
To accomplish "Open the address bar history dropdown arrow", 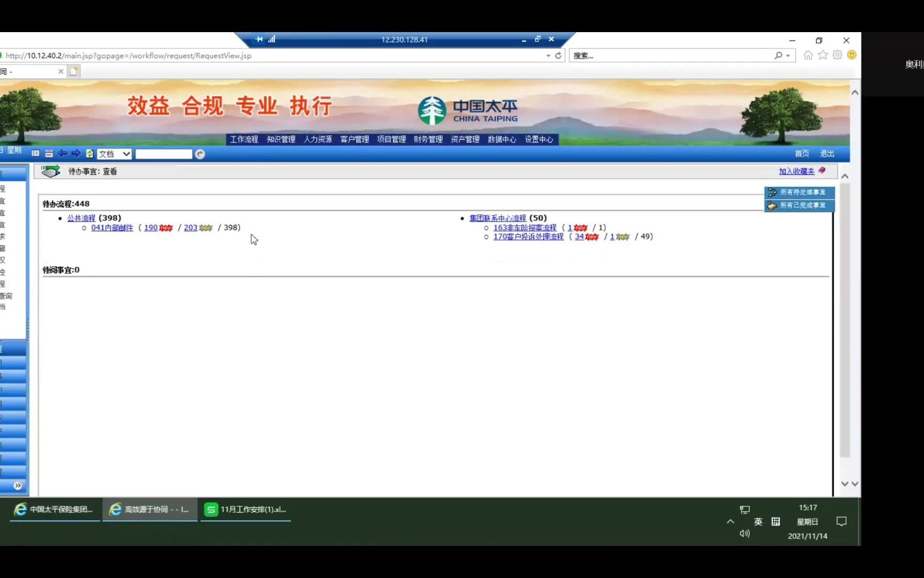I will pos(548,56).
